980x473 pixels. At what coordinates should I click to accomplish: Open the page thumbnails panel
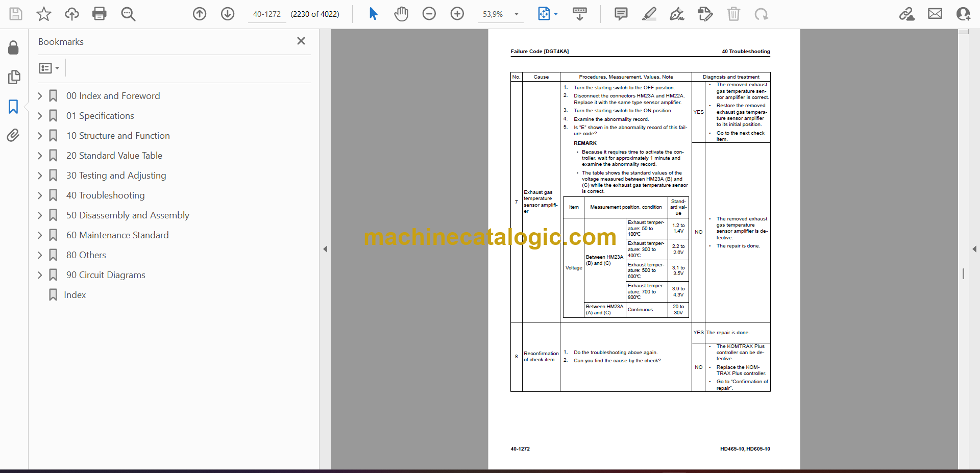coord(14,77)
